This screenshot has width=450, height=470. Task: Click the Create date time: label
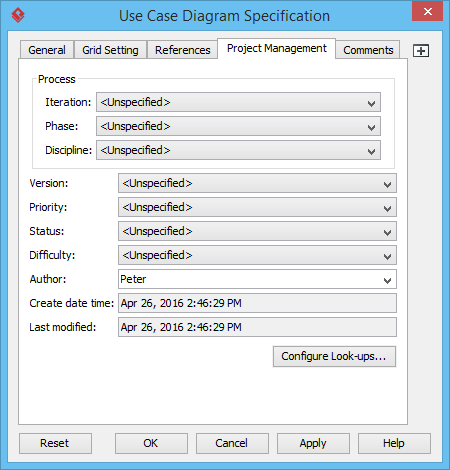pos(72,303)
